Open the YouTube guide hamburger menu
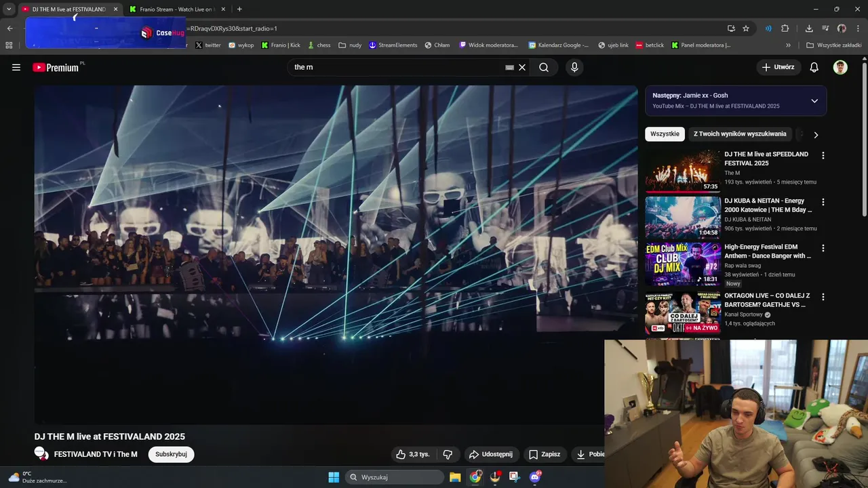The image size is (868, 488). [x=16, y=67]
